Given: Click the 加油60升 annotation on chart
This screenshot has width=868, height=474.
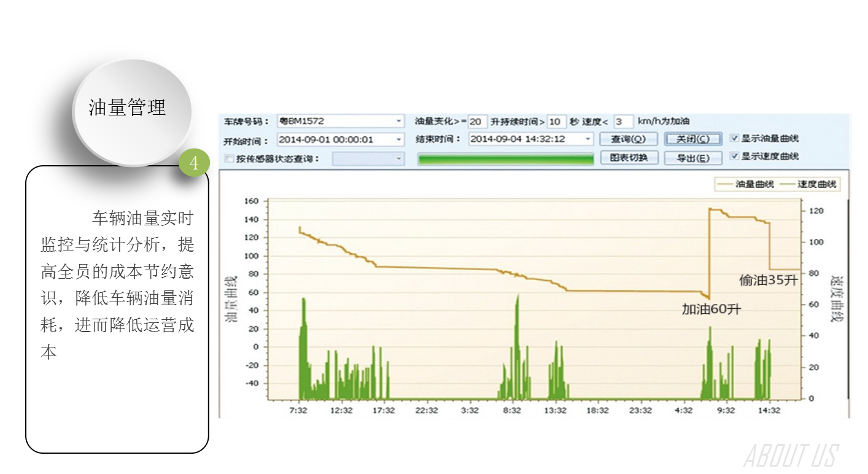Looking at the screenshot, I should (x=711, y=309).
